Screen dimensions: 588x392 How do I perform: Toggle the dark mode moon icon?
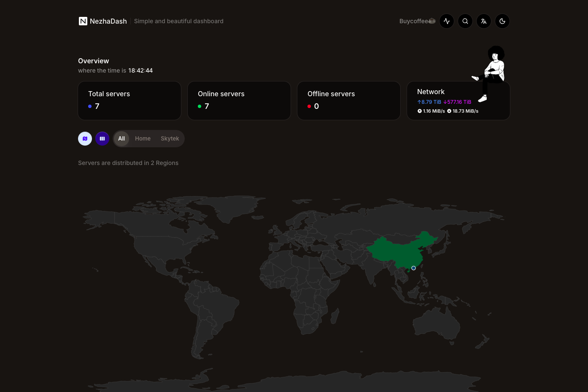point(502,21)
